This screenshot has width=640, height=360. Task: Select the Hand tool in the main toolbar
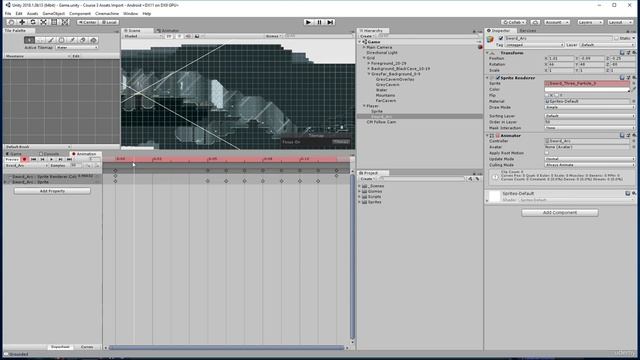point(11,22)
